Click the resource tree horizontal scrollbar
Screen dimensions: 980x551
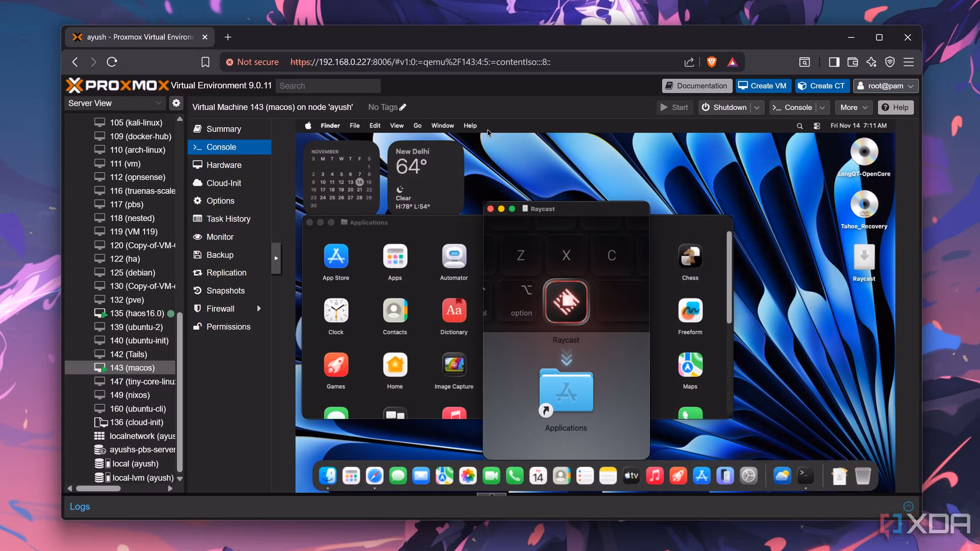(x=98, y=488)
